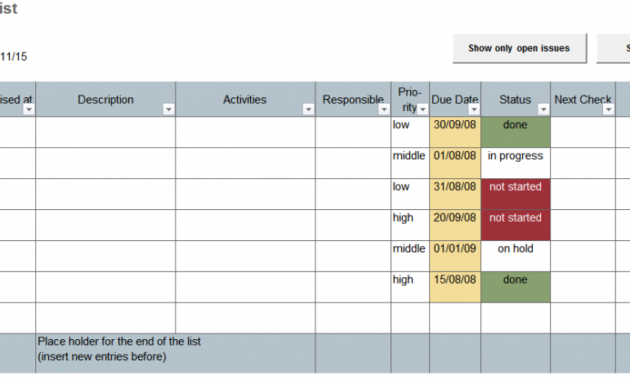
Task: Select the Activities column header
Action: 245,100
